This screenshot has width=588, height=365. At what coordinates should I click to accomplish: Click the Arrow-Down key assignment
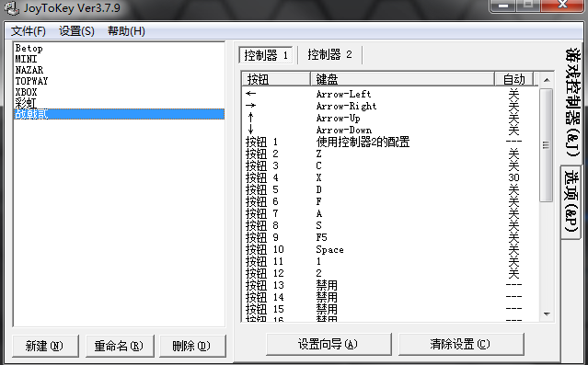click(x=344, y=130)
